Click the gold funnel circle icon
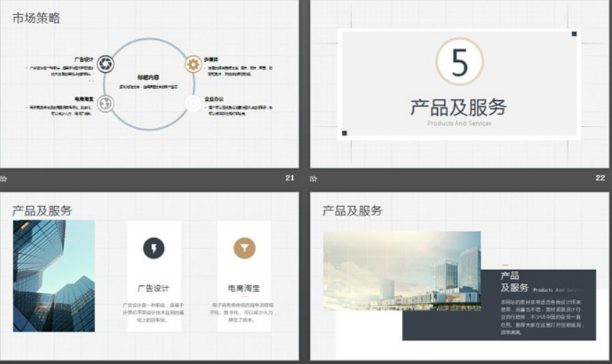Viewport: 612px width, 364px height. click(x=245, y=248)
